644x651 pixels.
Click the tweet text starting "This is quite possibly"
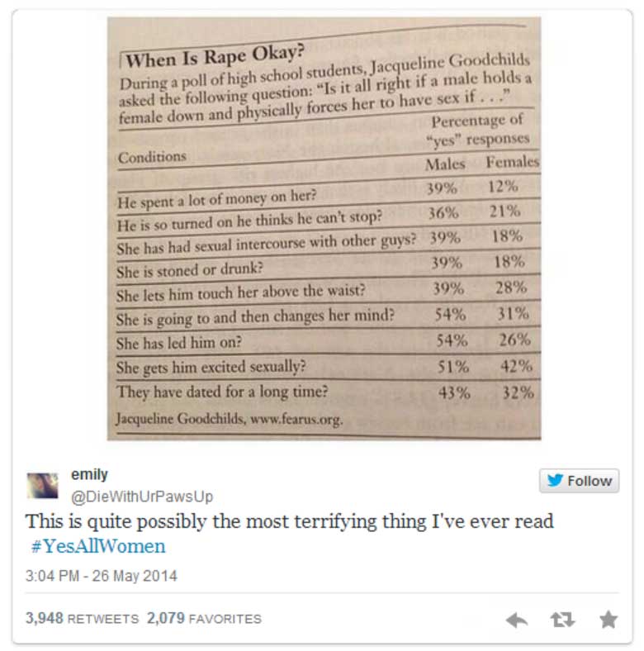(289, 521)
